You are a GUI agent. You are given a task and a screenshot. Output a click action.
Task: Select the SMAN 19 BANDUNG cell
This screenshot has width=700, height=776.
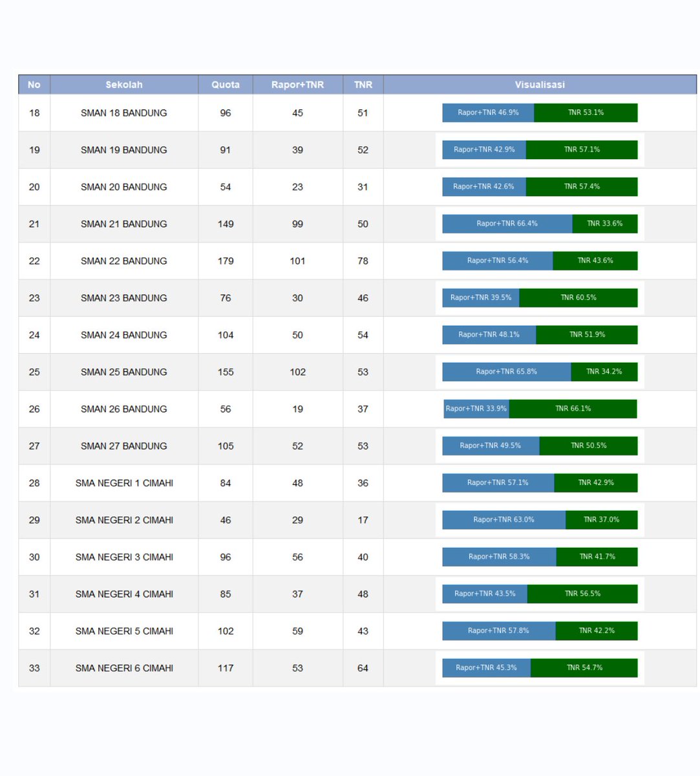point(124,150)
